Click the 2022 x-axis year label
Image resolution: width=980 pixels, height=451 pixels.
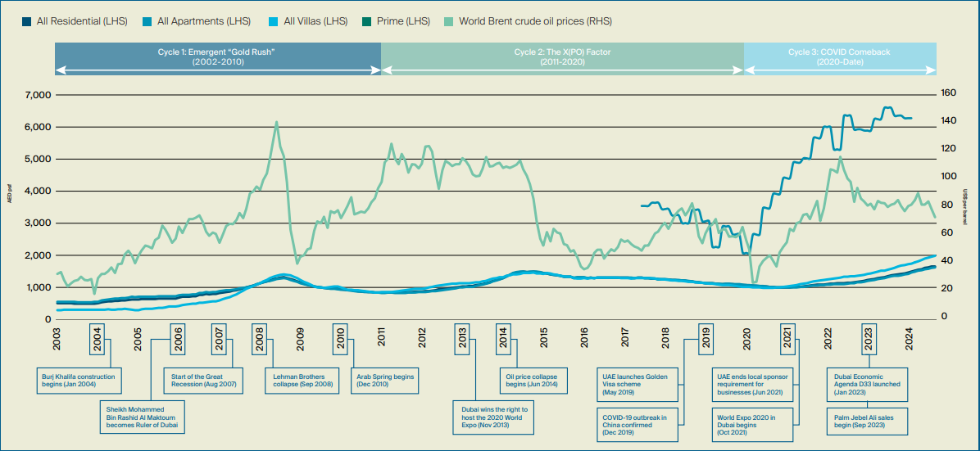(x=828, y=339)
